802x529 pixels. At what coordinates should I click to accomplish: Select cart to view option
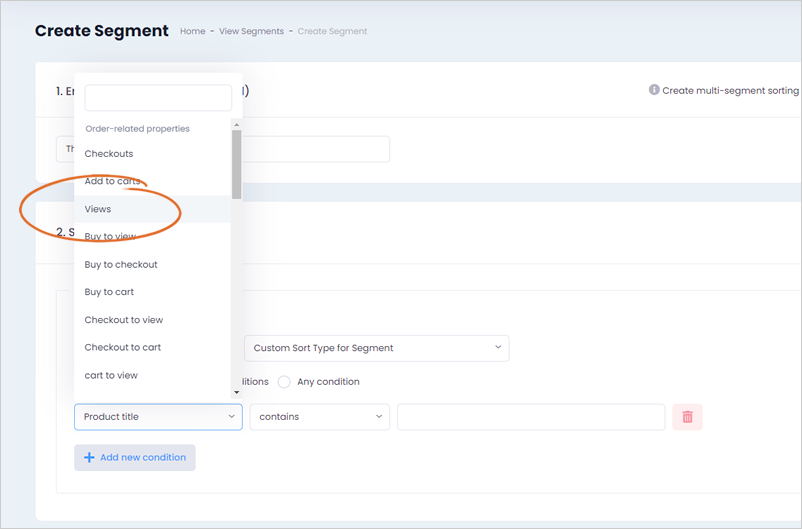(x=152, y=375)
